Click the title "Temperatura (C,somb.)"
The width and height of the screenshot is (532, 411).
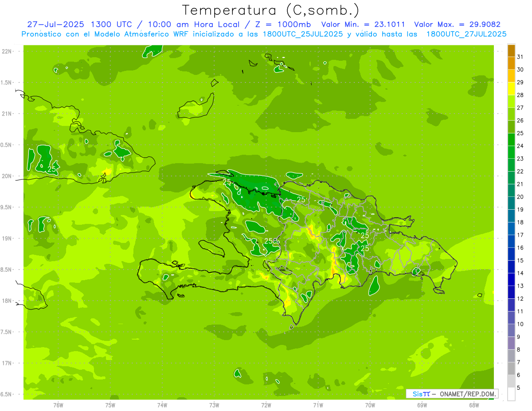(x=271, y=11)
